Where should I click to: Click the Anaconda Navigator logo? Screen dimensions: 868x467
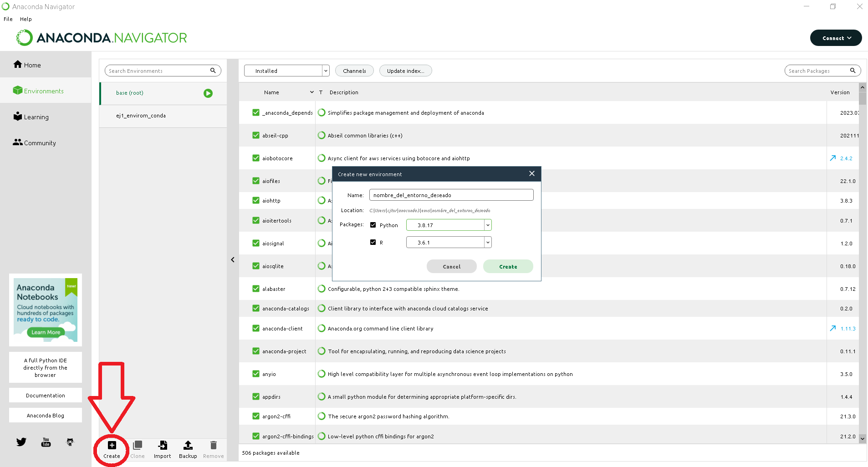(x=102, y=38)
